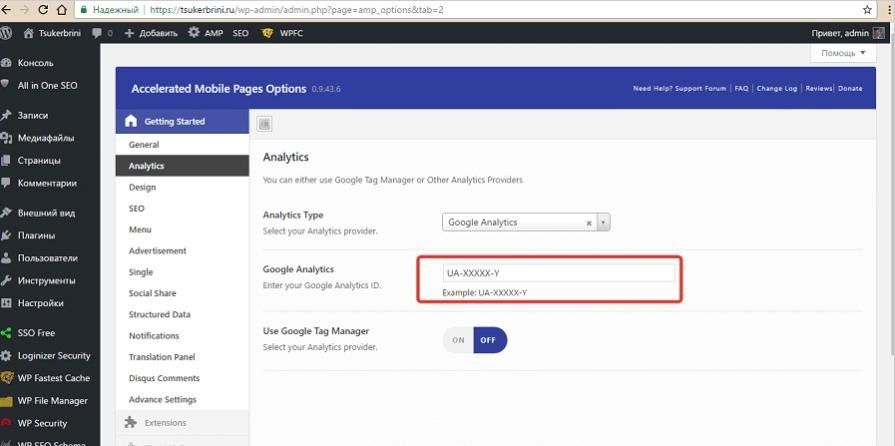Click the WP File Manager folder icon
This screenshot has width=895, height=446.
tap(6, 401)
